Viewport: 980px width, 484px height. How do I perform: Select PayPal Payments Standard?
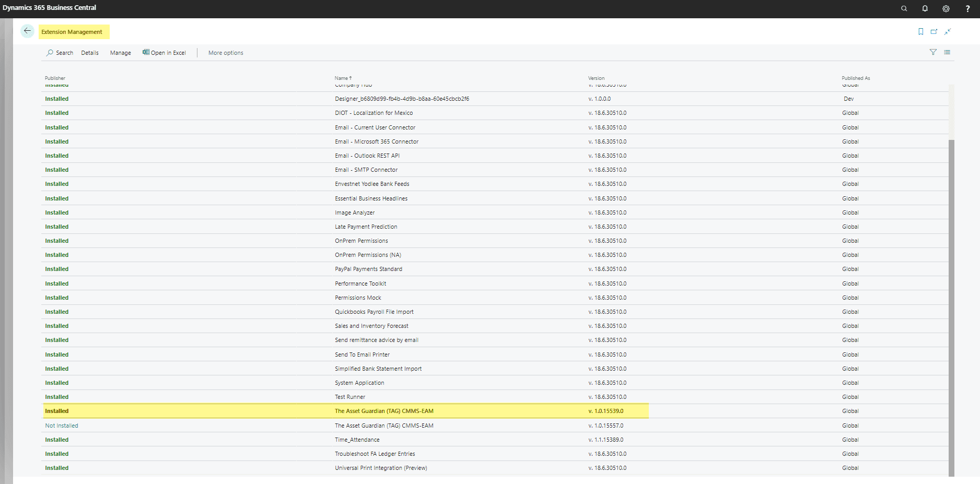click(368, 269)
